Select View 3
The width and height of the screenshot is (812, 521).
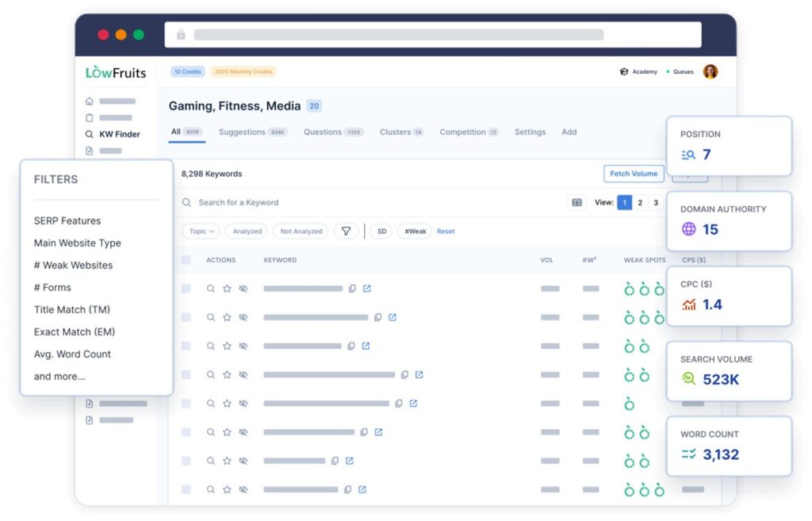click(x=656, y=202)
